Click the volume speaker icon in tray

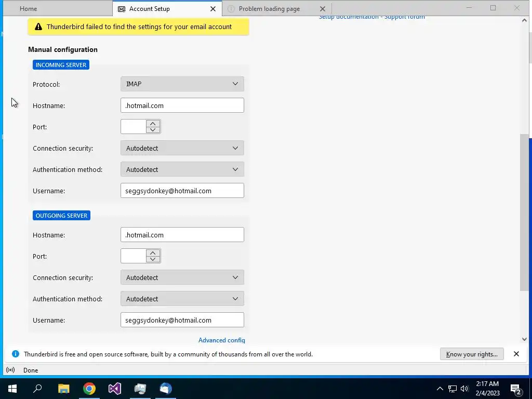click(x=464, y=389)
